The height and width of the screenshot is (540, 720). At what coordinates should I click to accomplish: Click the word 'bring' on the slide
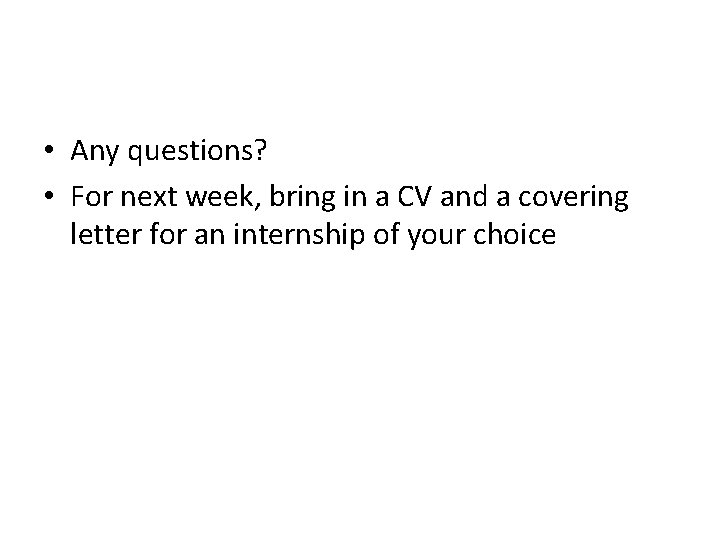[303, 198]
